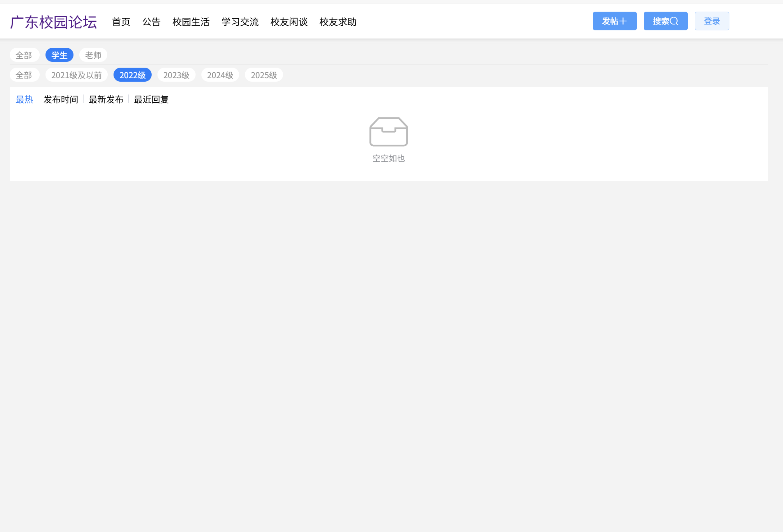
Task: Switch sorting to 最新发布
Action: (x=106, y=100)
